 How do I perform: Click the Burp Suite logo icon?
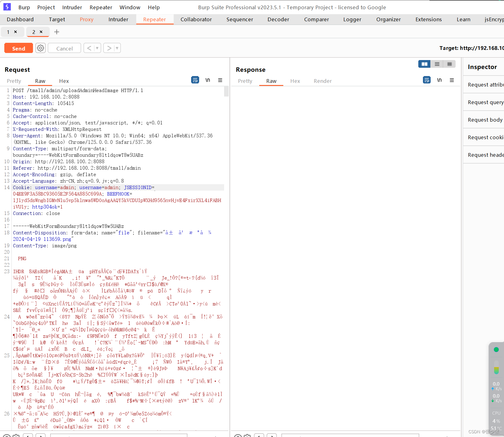(x=7, y=7)
